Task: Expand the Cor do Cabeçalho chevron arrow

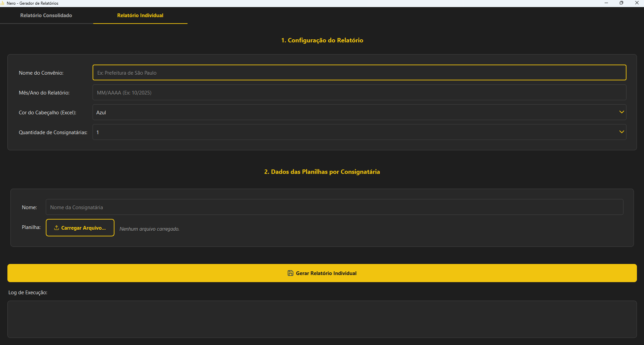Action: [621, 112]
